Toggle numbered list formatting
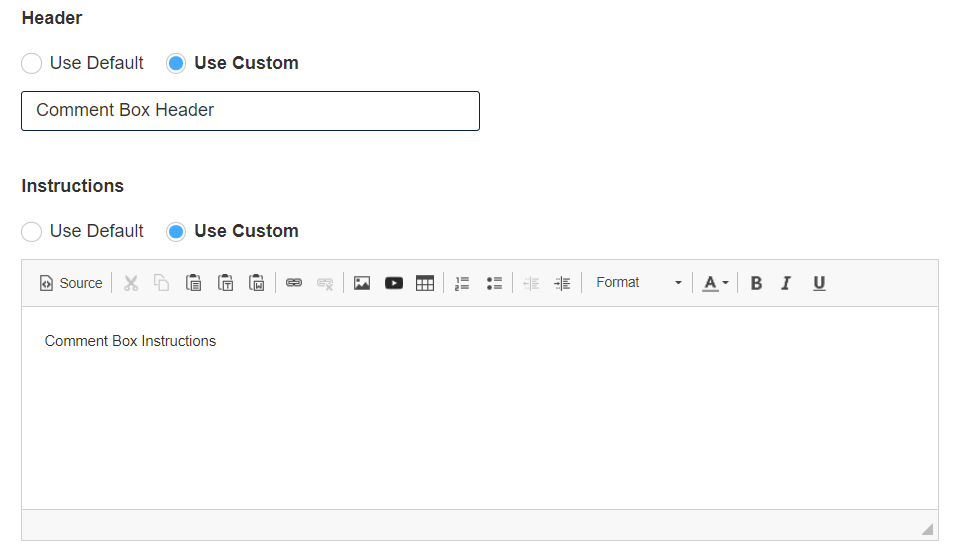Image resolution: width=963 pixels, height=552 pixels. [x=462, y=283]
